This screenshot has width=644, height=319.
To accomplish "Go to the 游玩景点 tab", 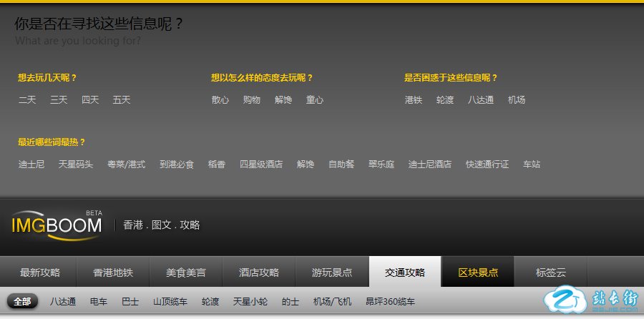I will click(x=332, y=273).
